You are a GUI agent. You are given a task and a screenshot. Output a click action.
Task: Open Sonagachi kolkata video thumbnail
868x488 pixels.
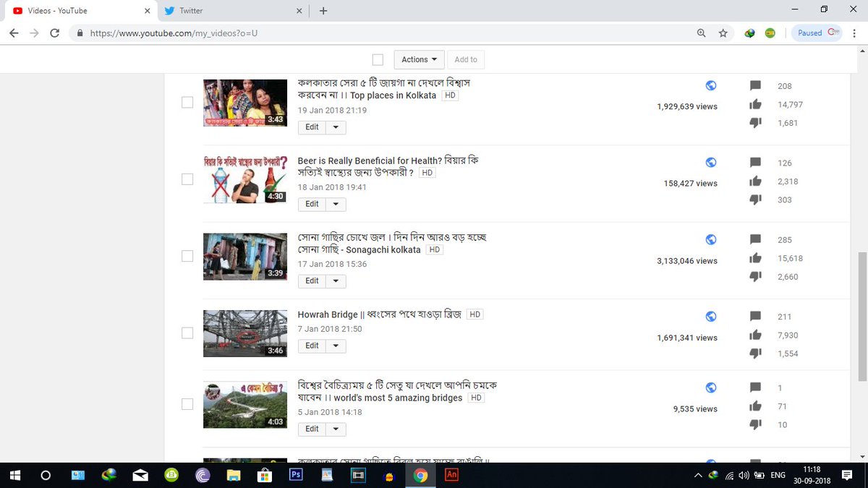click(245, 257)
